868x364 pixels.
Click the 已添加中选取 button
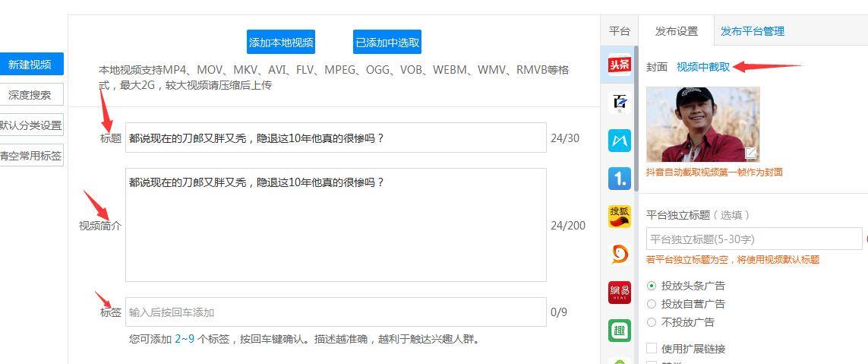point(387,43)
